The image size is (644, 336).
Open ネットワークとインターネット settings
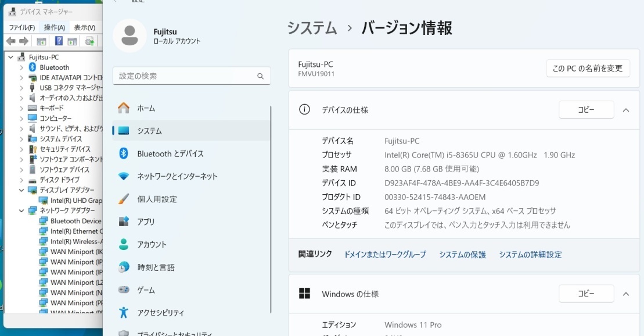[191, 177]
